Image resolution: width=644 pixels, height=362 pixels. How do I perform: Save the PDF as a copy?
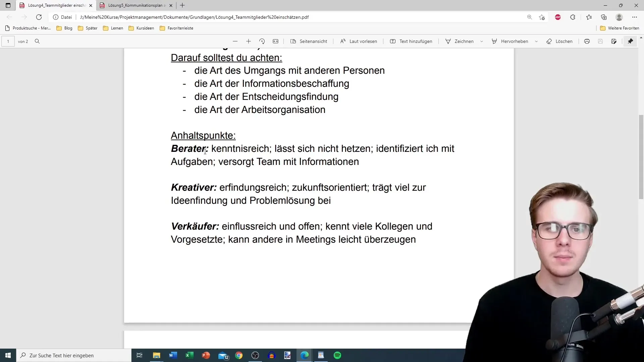614,41
